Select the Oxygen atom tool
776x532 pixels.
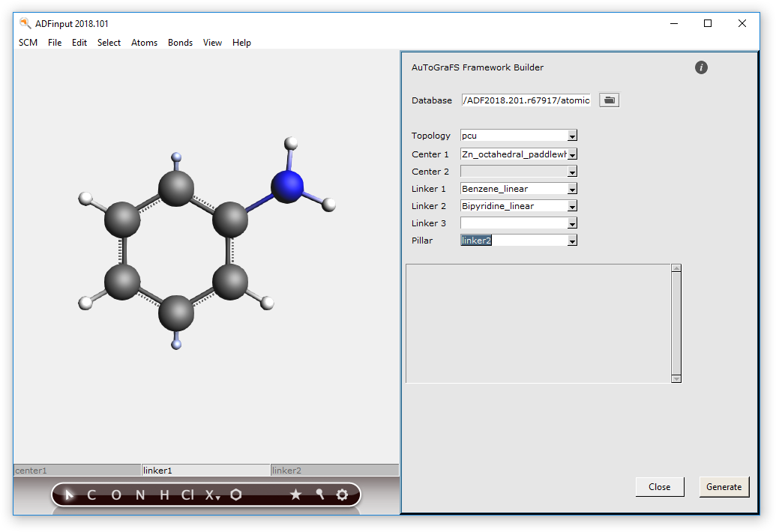[x=115, y=495]
